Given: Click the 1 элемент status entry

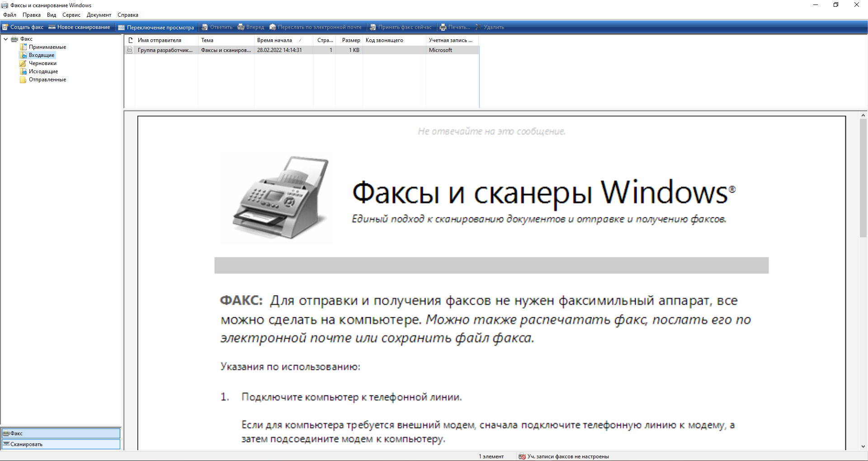Looking at the screenshot, I should click(x=491, y=456).
